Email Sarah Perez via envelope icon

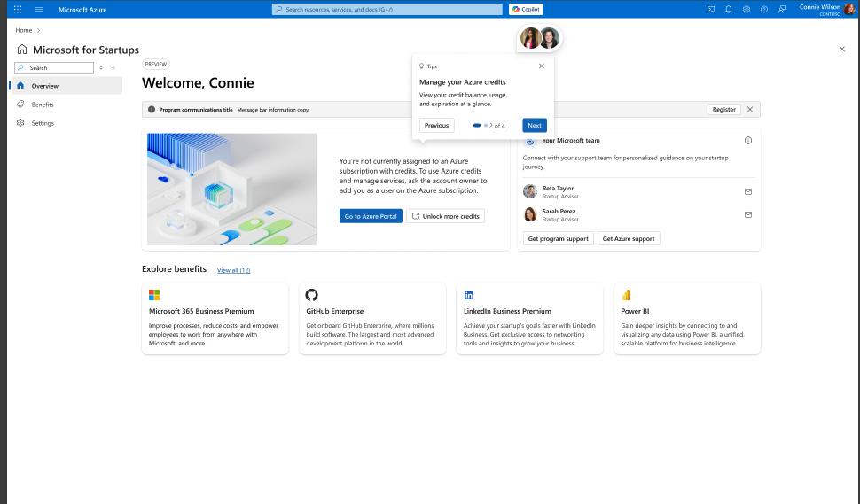tap(748, 214)
